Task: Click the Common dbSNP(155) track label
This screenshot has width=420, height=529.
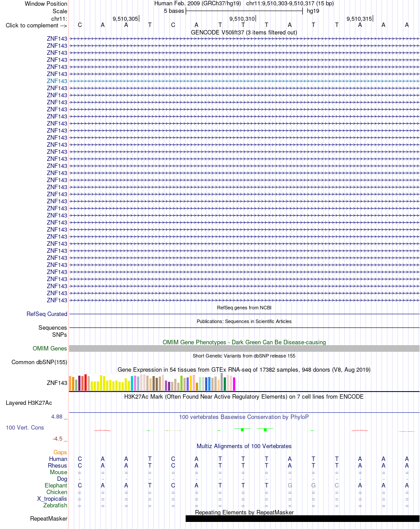Action: (39, 362)
